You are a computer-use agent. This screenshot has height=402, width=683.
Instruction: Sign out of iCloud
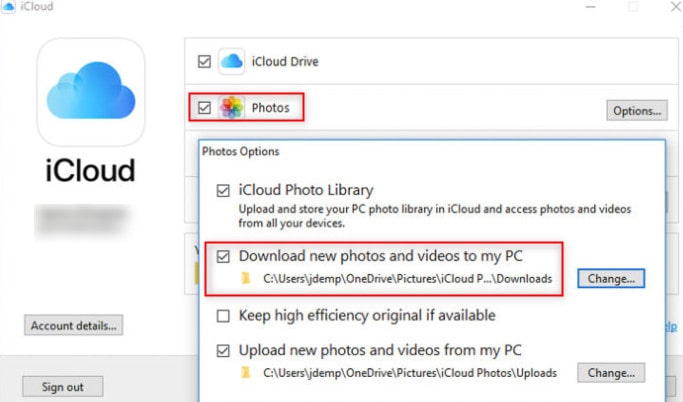pyautogui.click(x=63, y=387)
